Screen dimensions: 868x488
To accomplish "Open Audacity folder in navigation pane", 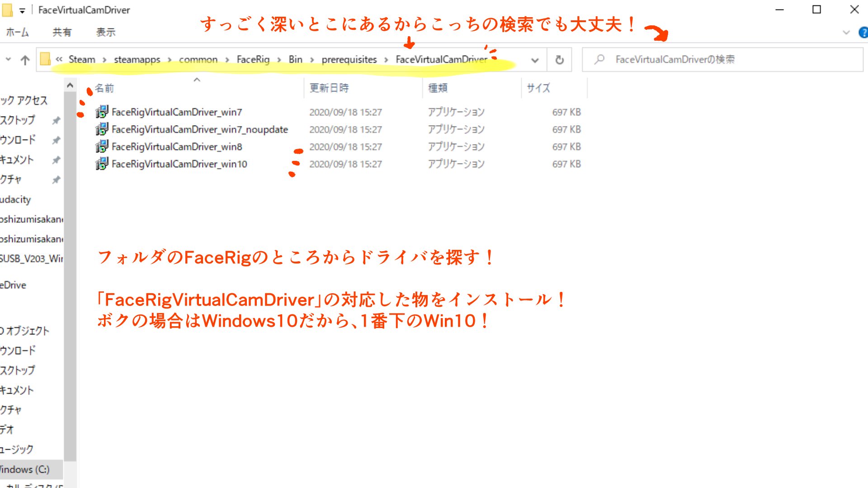I will [x=15, y=199].
